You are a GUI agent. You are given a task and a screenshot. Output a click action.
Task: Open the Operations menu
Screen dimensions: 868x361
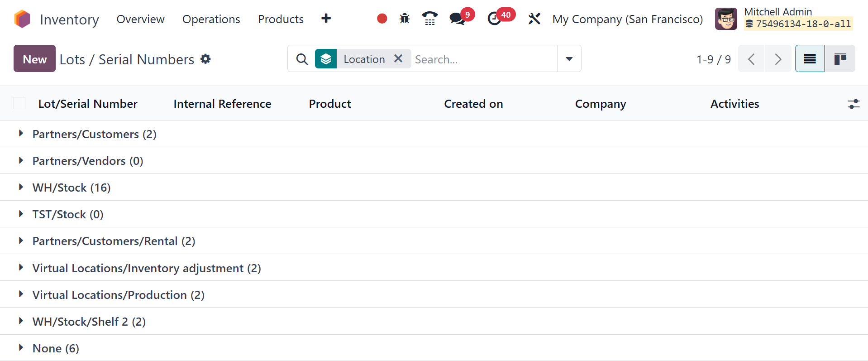(x=211, y=19)
